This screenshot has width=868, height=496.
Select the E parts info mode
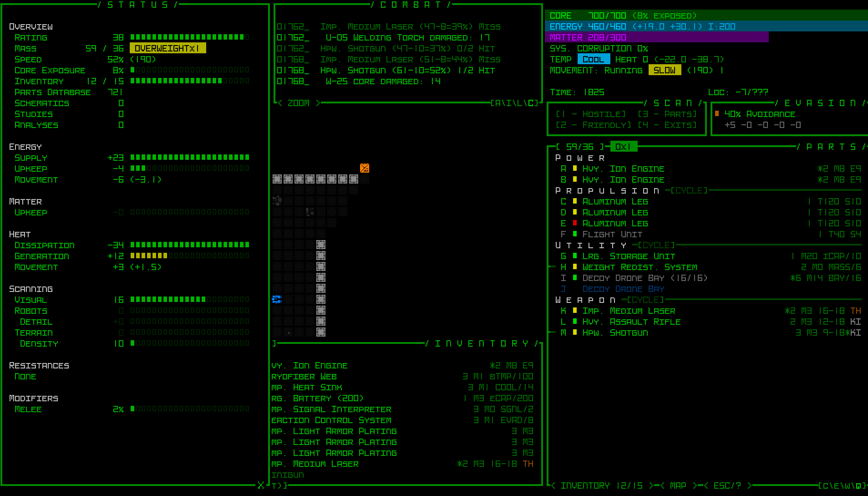click(x=836, y=486)
